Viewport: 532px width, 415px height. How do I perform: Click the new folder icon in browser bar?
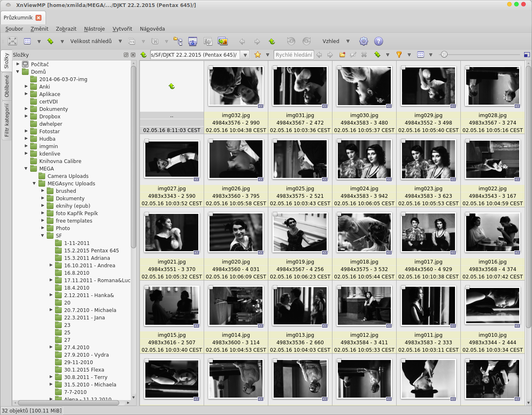click(342, 55)
